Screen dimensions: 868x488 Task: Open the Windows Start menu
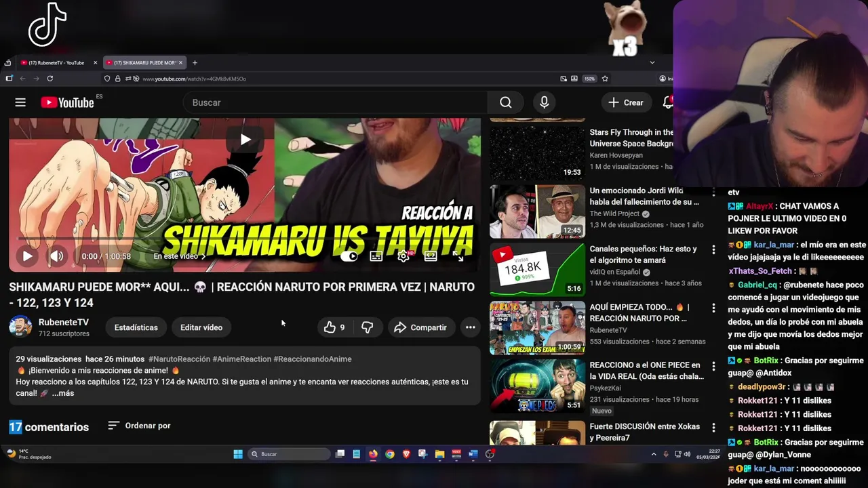(238, 454)
